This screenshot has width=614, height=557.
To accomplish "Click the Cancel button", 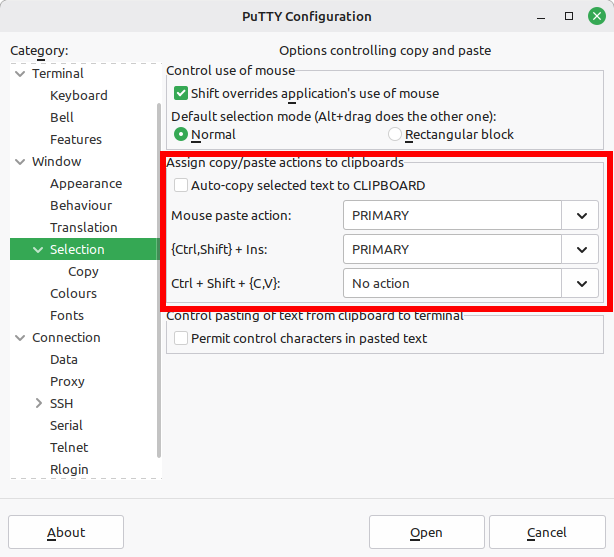I will (547, 532).
